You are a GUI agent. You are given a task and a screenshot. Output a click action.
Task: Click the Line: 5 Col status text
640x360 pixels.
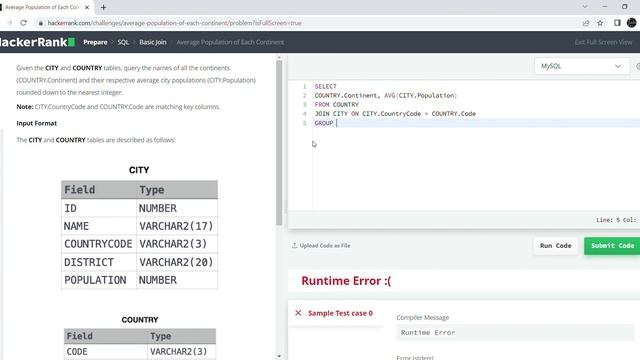coord(616,220)
